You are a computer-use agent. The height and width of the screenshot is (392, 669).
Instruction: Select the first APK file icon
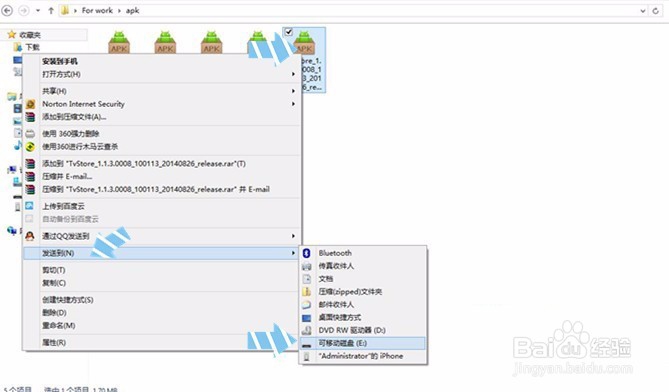pyautogui.click(x=119, y=42)
